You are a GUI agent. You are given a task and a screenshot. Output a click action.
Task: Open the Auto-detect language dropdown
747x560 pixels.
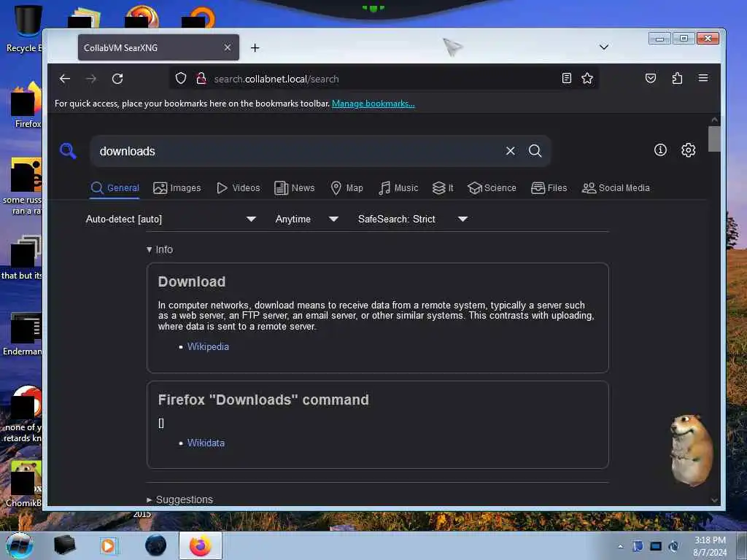pyautogui.click(x=171, y=219)
